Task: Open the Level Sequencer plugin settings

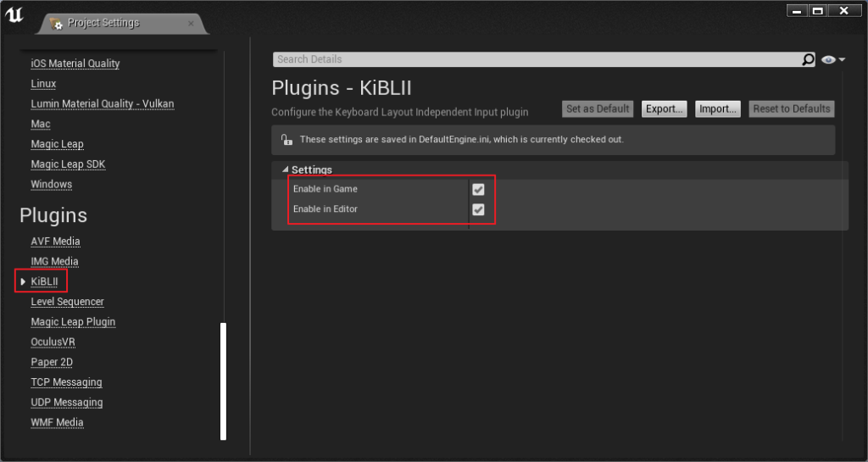Action: (68, 302)
